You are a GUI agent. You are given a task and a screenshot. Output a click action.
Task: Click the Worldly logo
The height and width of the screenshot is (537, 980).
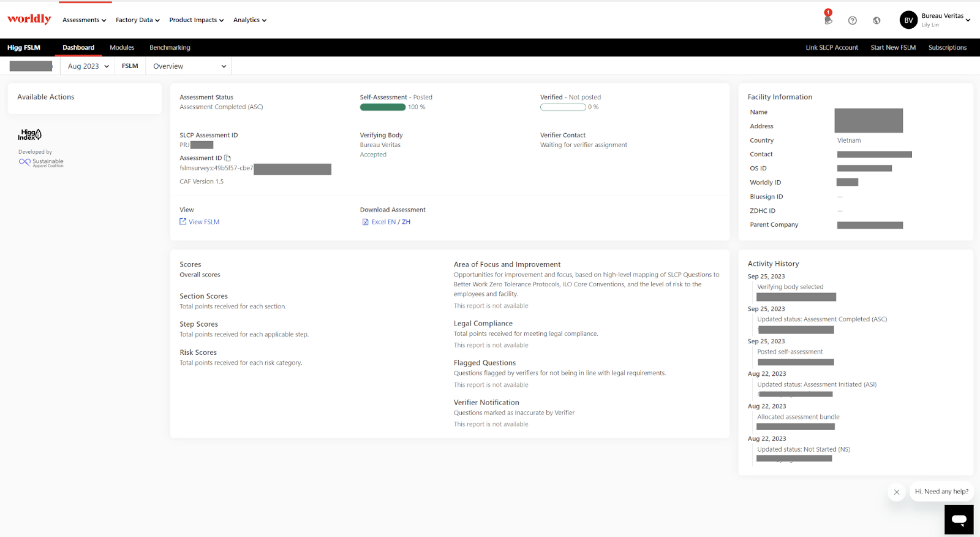coord(29,19)
